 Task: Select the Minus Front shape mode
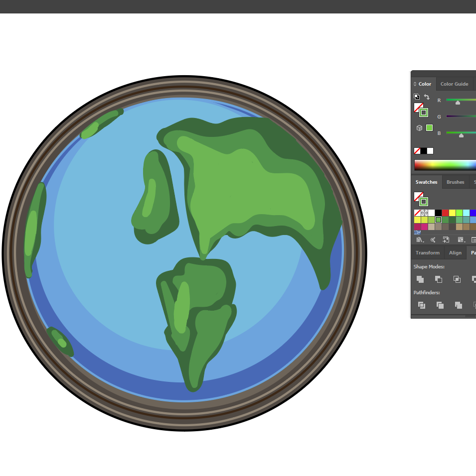coord(439,279)
